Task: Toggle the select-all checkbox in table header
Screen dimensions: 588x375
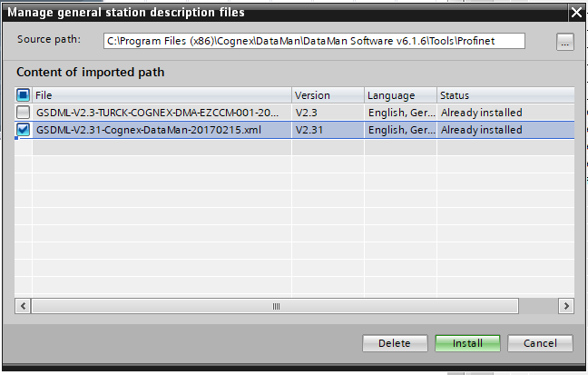Action: [24, 95]
